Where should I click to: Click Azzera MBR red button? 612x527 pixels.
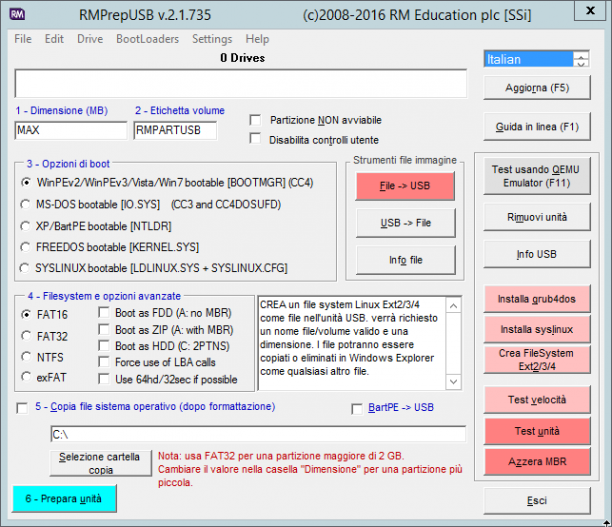pos(537,461)
